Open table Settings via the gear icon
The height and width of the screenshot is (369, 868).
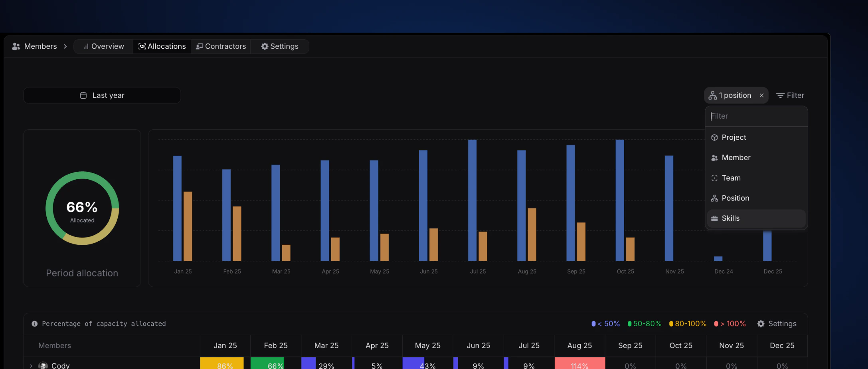(x=761, y=323)
